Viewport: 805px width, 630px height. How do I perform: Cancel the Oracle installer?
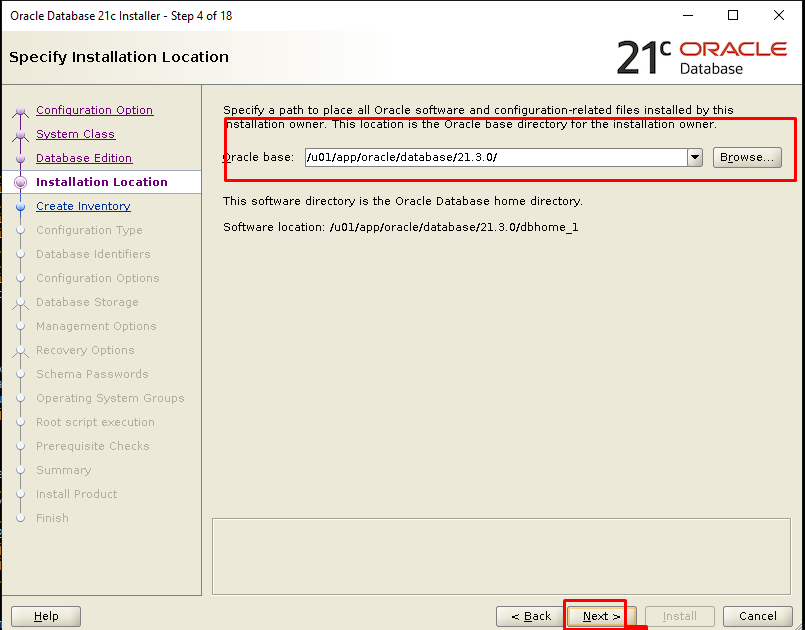coord(757,616)
